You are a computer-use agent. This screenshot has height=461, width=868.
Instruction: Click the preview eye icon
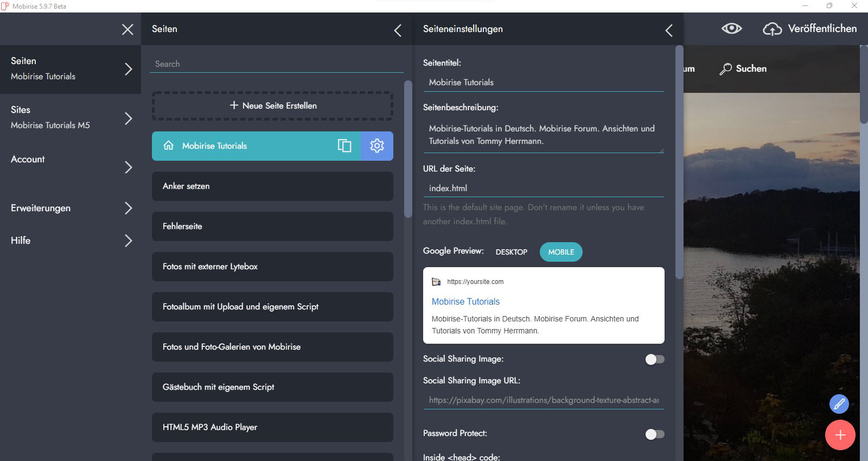coord(731,29)
